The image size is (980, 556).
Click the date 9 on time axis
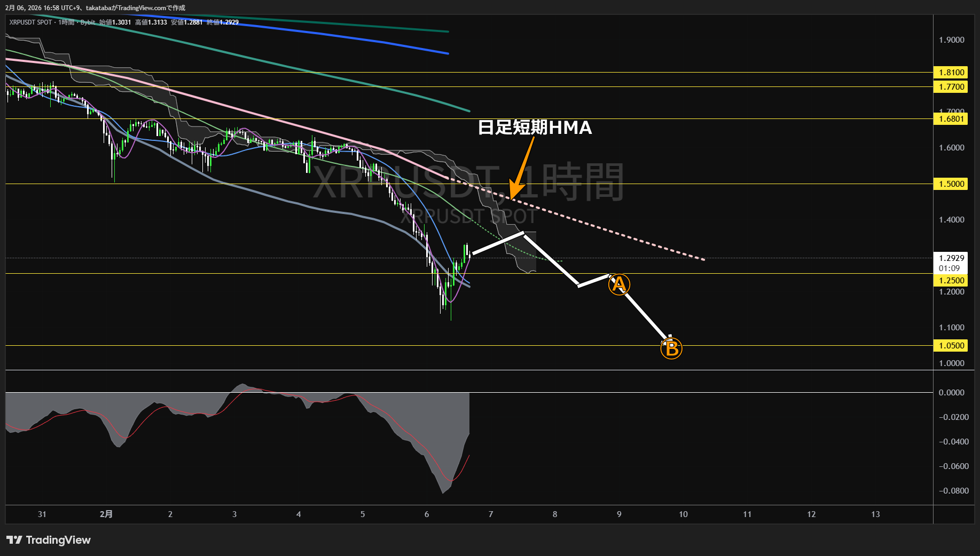pyautogui.click(x=619, y=514)
